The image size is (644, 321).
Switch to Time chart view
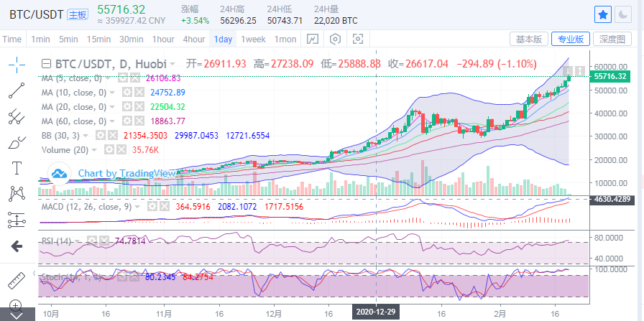click(12, 39)
